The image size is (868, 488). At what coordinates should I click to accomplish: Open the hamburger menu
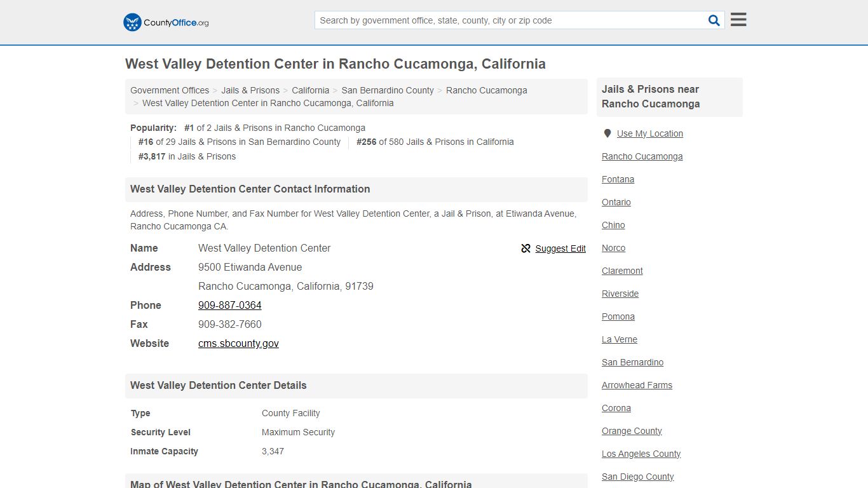738,20
